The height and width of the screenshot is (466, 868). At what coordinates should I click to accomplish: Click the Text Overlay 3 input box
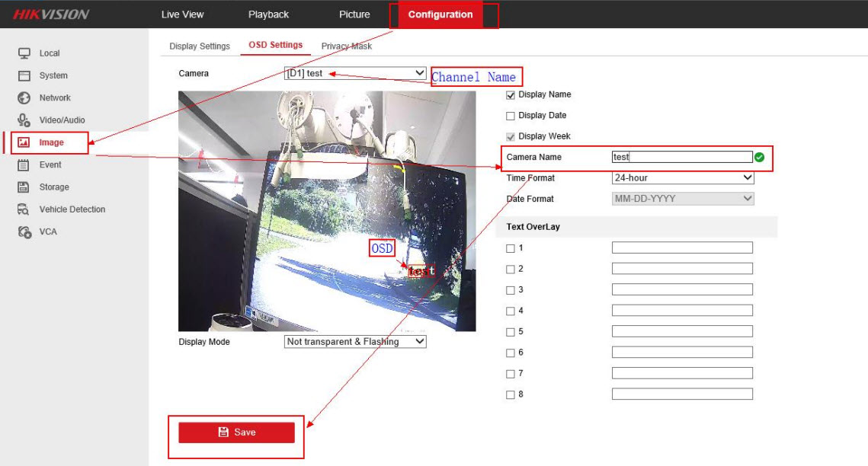[681, 290]
